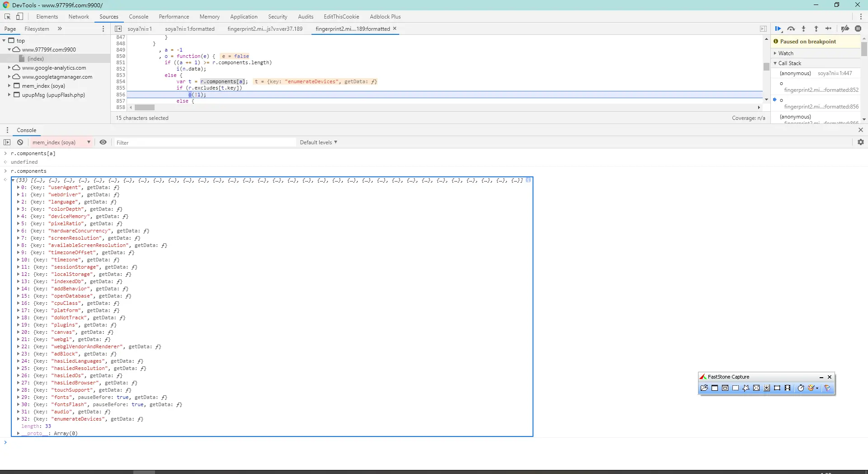This screenshot has width=868, height=474.
Task: Select the (index) file in the tree
Action: (x=35, y=58)
